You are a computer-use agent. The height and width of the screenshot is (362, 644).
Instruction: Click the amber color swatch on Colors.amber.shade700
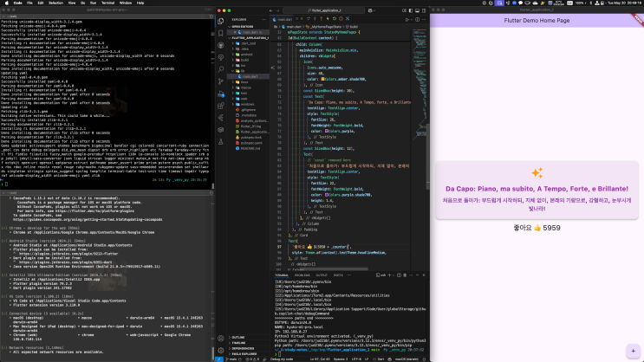pos(322,79)
